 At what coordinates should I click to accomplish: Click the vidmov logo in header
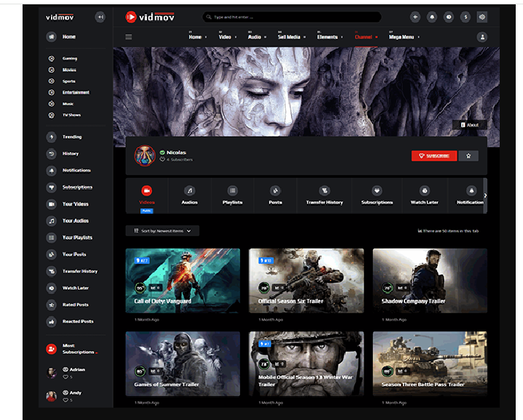150,17
